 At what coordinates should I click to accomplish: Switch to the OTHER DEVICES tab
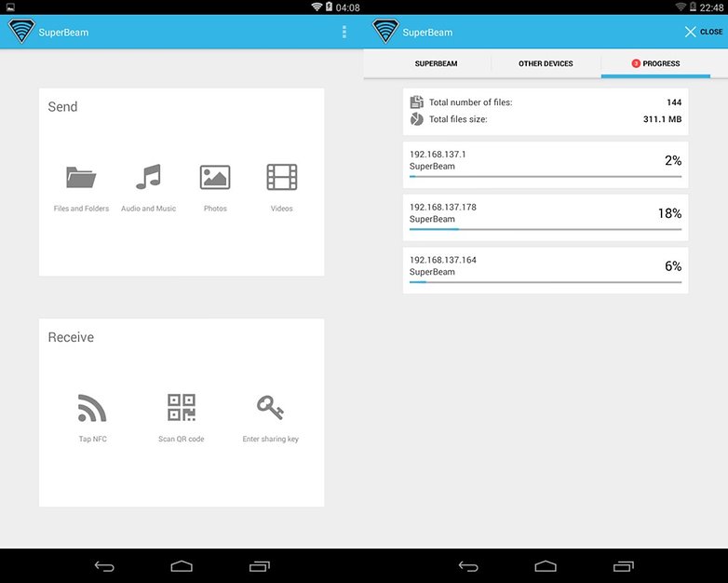tap(546, 63)
